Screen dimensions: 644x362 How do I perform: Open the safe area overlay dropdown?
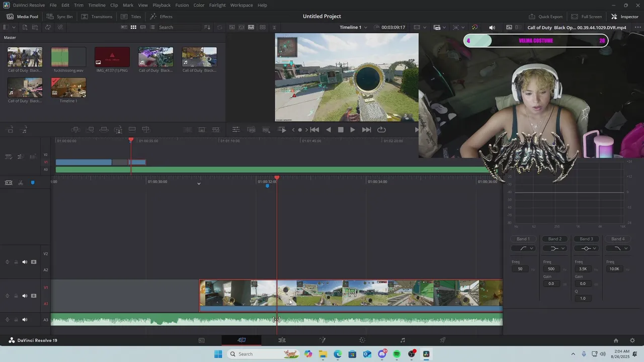pos(420,27)
